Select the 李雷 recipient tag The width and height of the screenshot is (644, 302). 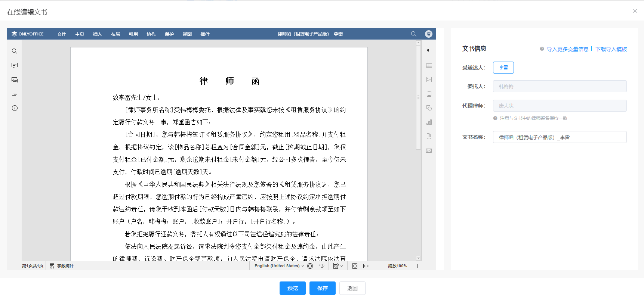(503, 68)
